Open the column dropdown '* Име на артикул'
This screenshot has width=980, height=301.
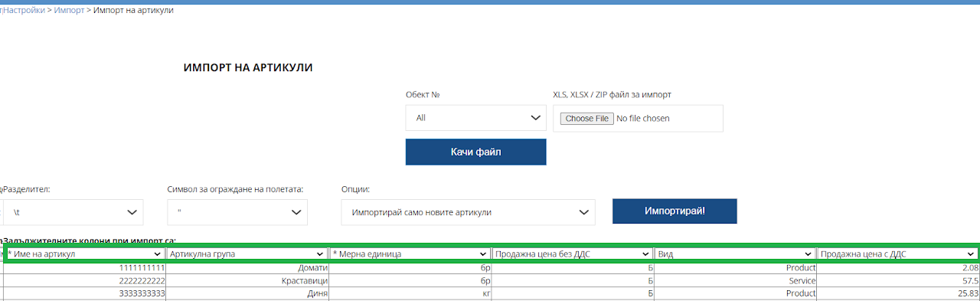pyautogui.click(x=84, y=254)
